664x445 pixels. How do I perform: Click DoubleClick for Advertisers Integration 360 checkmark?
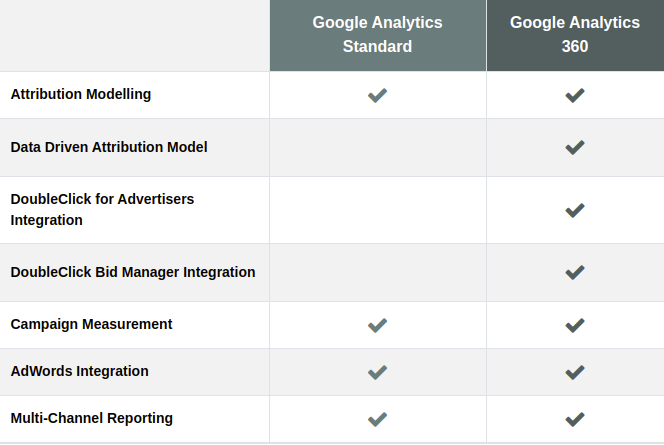pyautogui.click(x=575, y=210)
